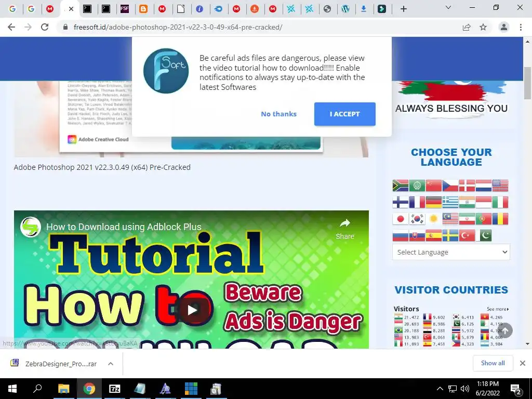This screenshot has height=399, width=532.
Task: Choose the China flag language icon
Action: 434,185
